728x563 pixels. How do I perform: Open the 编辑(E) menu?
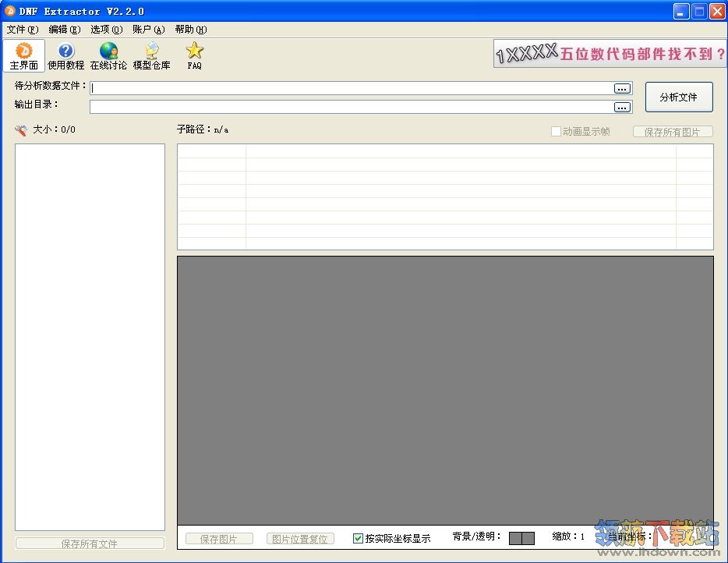65,30
